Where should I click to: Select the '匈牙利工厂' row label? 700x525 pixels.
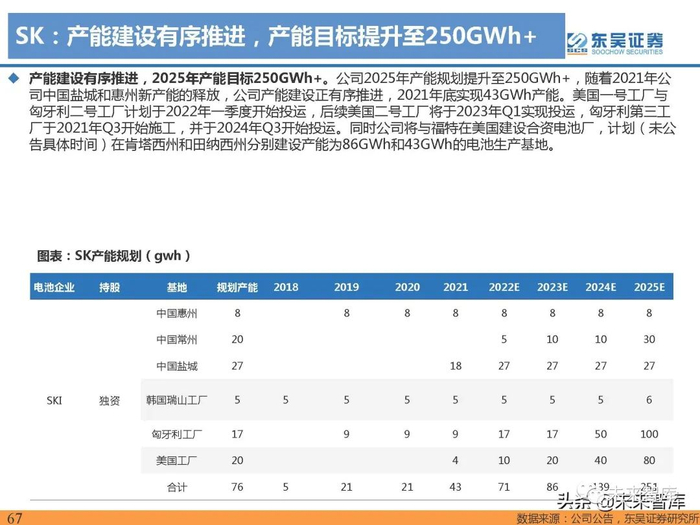pos(177,434)
